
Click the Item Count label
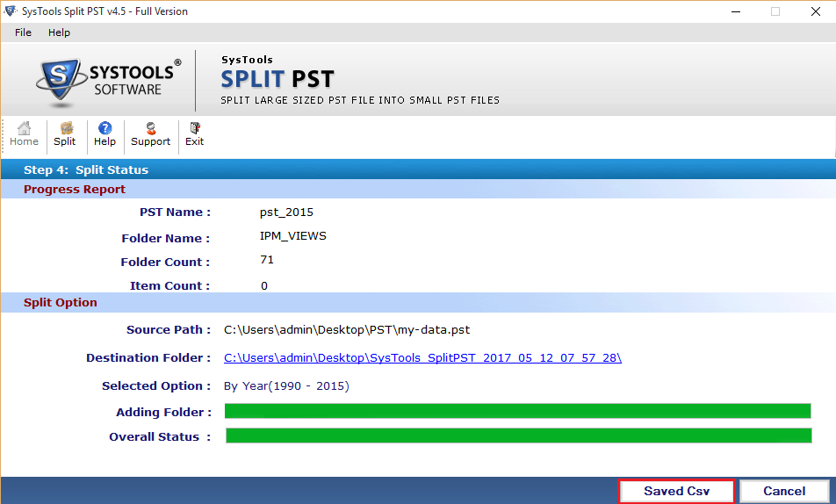click(x=170, y=286)
